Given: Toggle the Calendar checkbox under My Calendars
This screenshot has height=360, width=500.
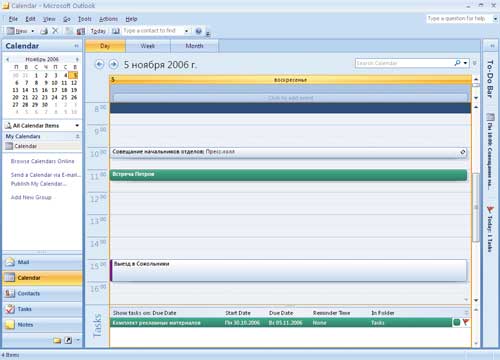Looking at the screenshot, I should pyautogui.click(x=9, y=146).
